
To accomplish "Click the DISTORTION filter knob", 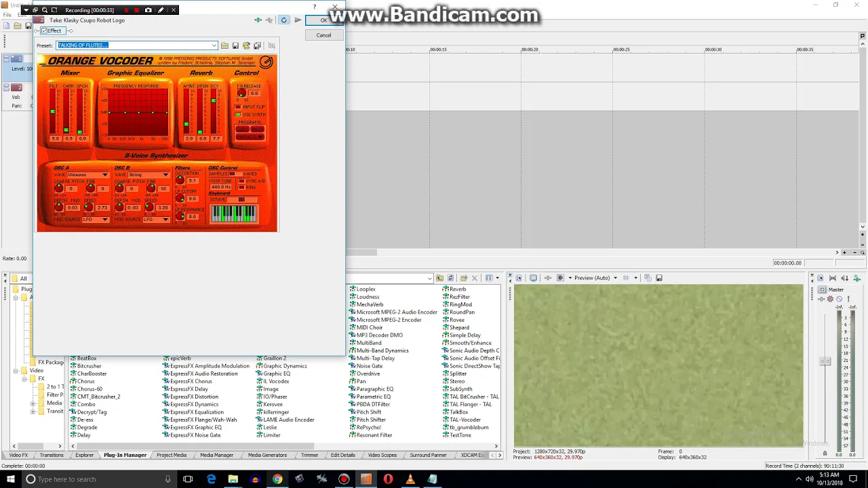I will [180, 180].
